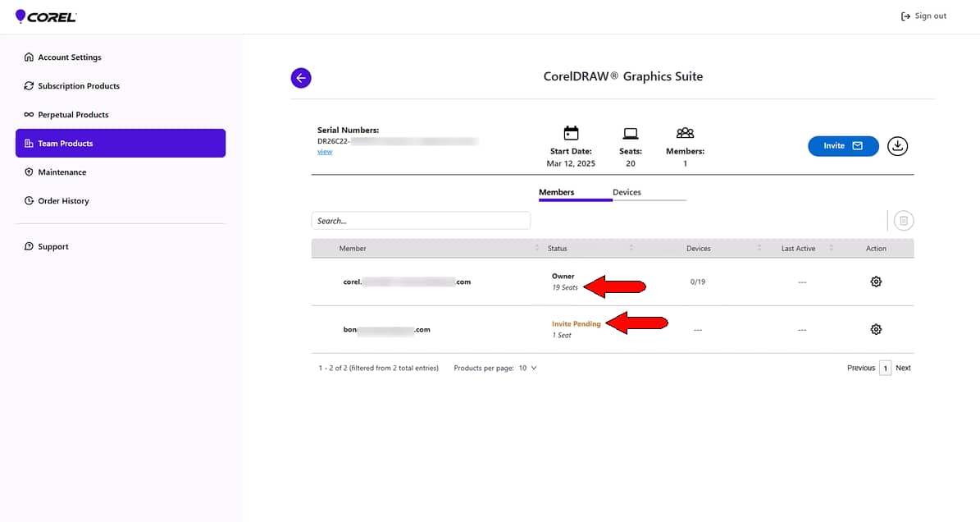This screenshot has width=980, height=522.
Task: Click the Corel logo
Action: 46,16
